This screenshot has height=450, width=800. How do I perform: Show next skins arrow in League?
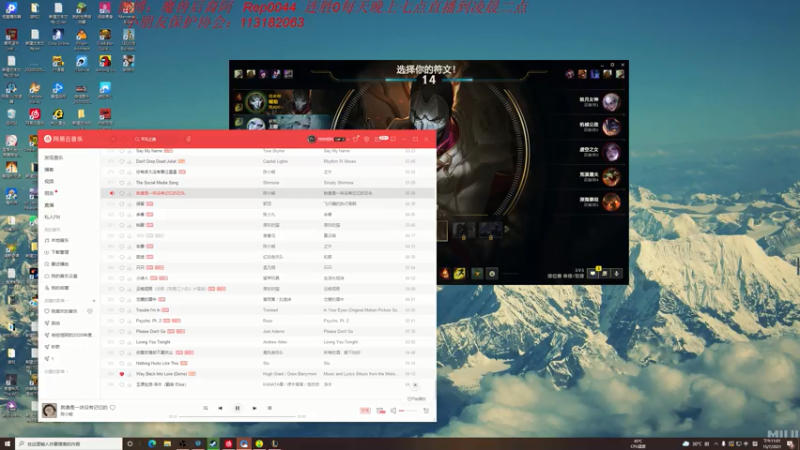(507, 230)
